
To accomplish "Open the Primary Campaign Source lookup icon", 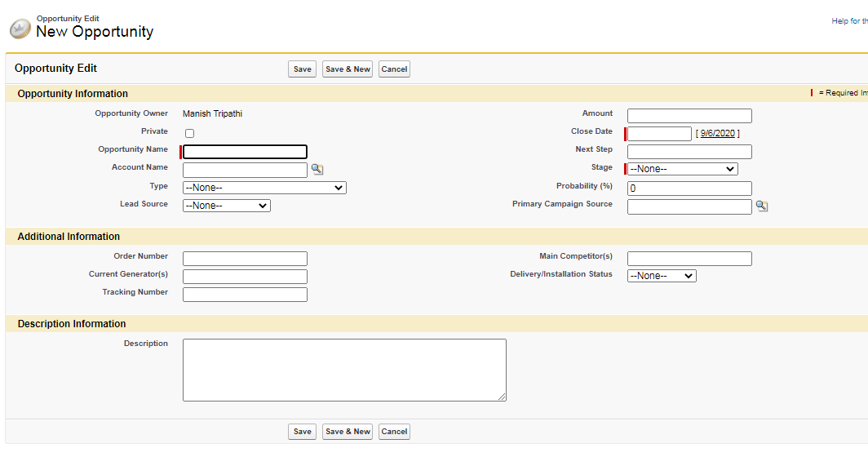I will tap(761, 206).
